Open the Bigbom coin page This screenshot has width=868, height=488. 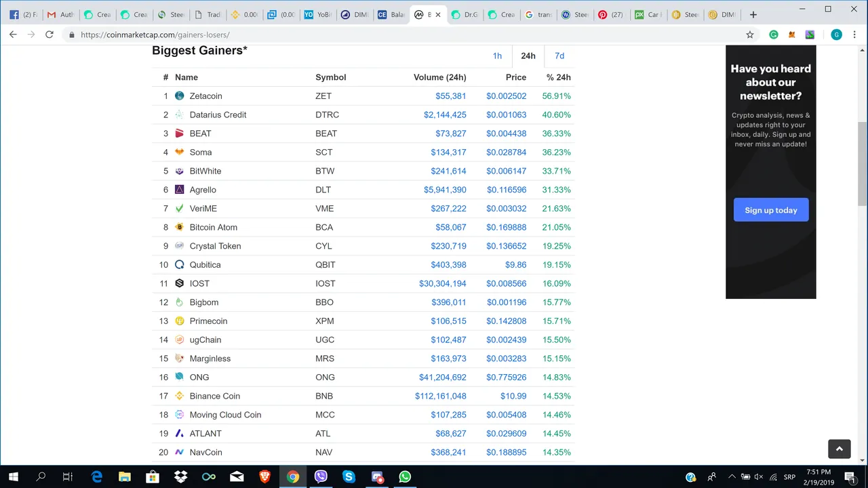[204, 302]
